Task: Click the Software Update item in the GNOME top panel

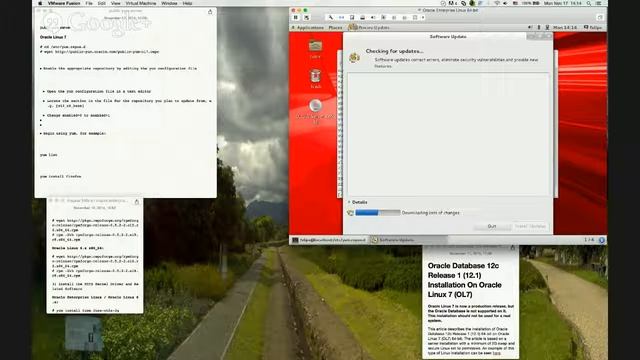Action: tap(369, 27)
